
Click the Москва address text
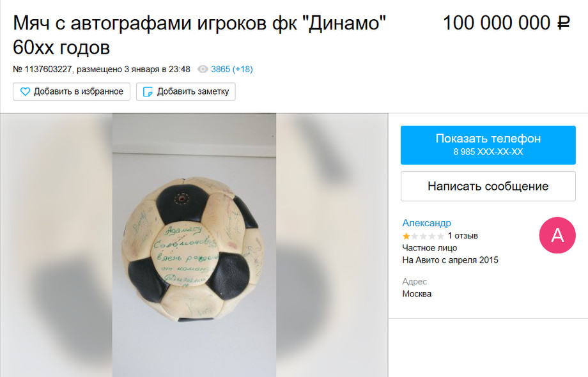coord(417,294)
